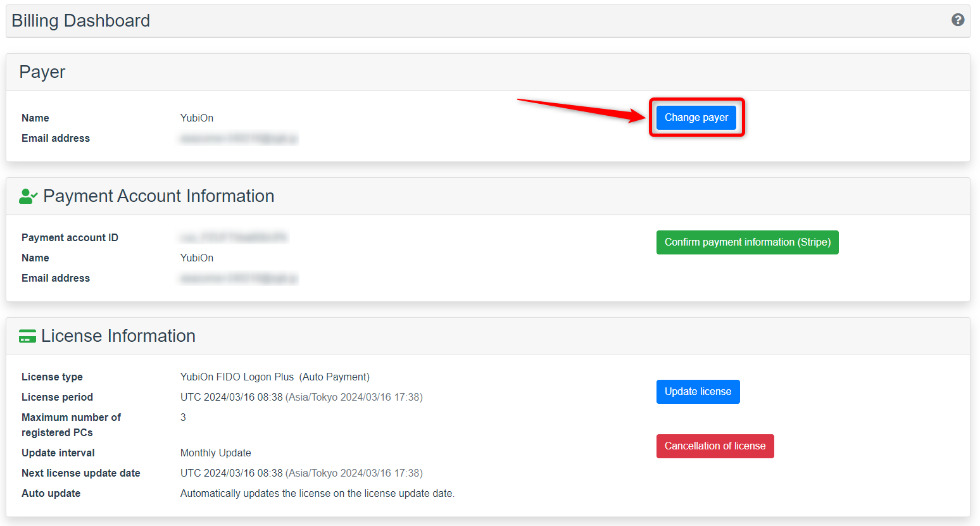Image resolution: width=980 pixels, height=526 pixels.
Task: Select the maximum registered PCs value 3
Action: click(183, 418)
